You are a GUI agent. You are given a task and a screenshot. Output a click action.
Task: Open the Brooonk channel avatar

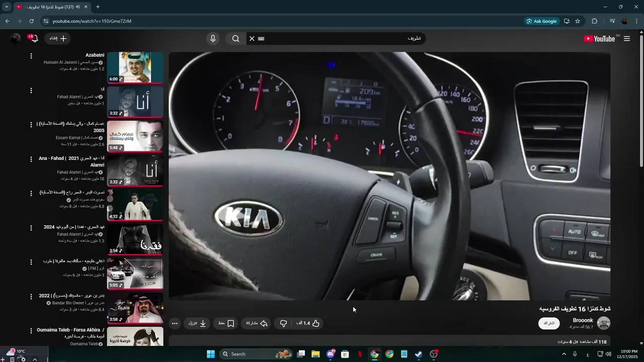coord(603,323)
